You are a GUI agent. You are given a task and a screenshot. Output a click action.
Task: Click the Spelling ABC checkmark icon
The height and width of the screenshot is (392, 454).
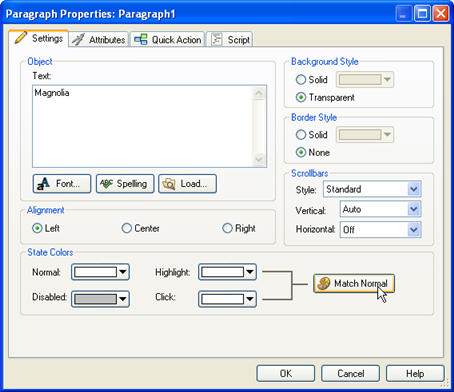106,184
